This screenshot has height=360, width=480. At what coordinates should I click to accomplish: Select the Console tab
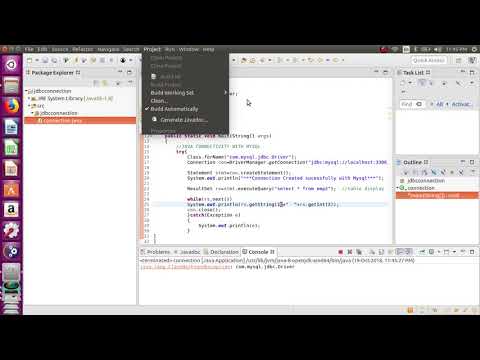point(258,252)
